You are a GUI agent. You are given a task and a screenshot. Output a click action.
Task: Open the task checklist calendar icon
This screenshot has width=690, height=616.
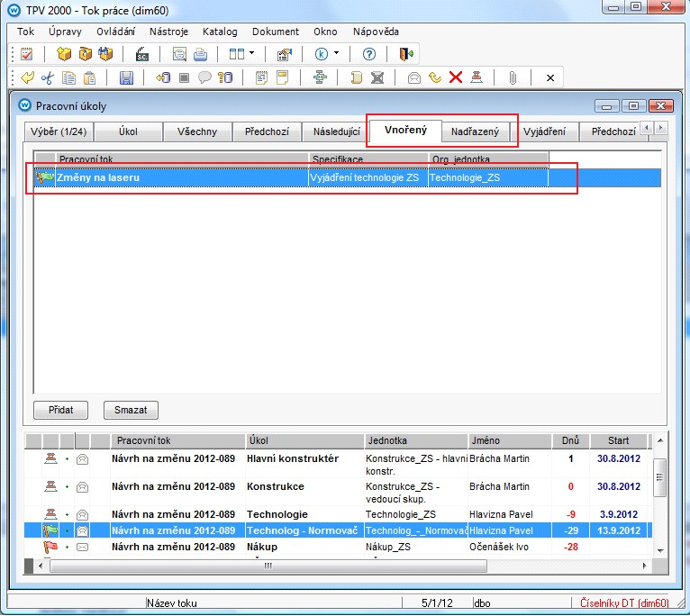click(x=26, y=54)
